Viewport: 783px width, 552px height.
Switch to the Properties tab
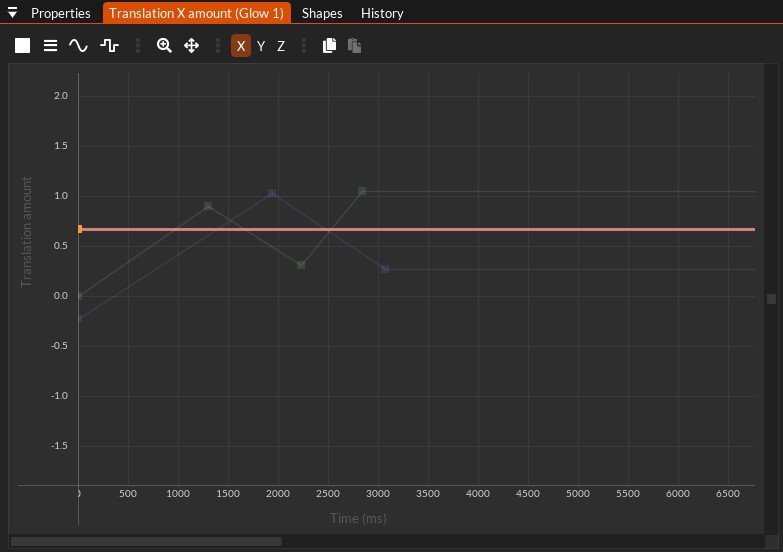pyautogui.click(x=60, y=13)
